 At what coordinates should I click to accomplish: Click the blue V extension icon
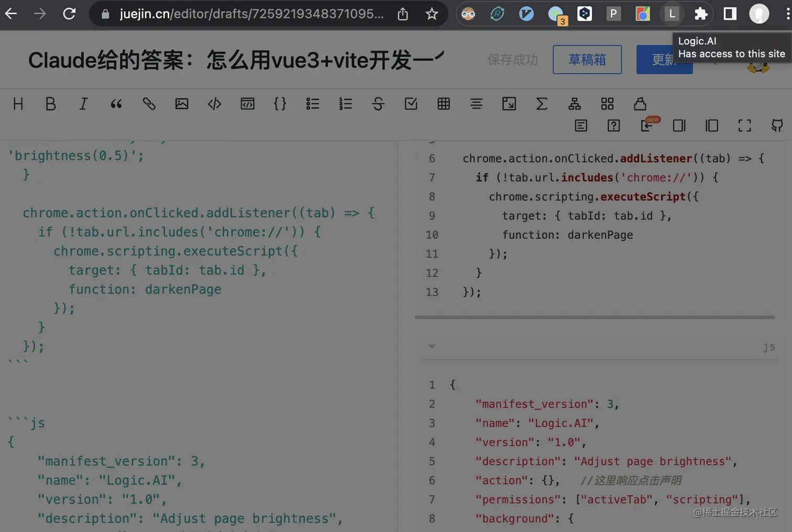point(526,14)
